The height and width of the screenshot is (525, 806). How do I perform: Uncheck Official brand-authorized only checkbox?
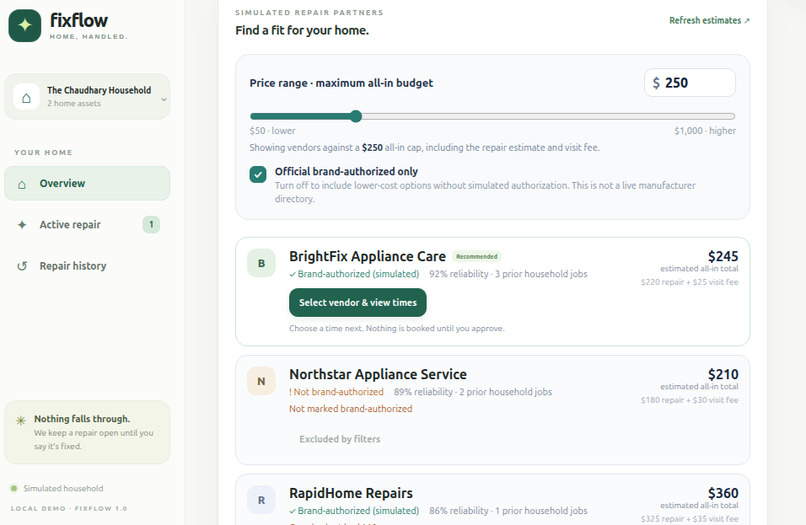pyautogui.click(x=258, y=174)
